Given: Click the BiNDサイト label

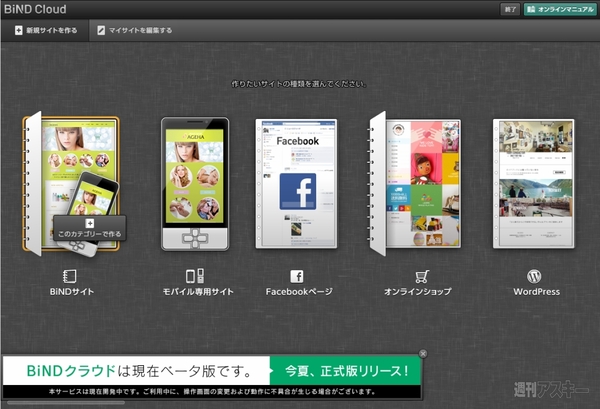Looking at the screenshot, I should click(x=72, y=292).
